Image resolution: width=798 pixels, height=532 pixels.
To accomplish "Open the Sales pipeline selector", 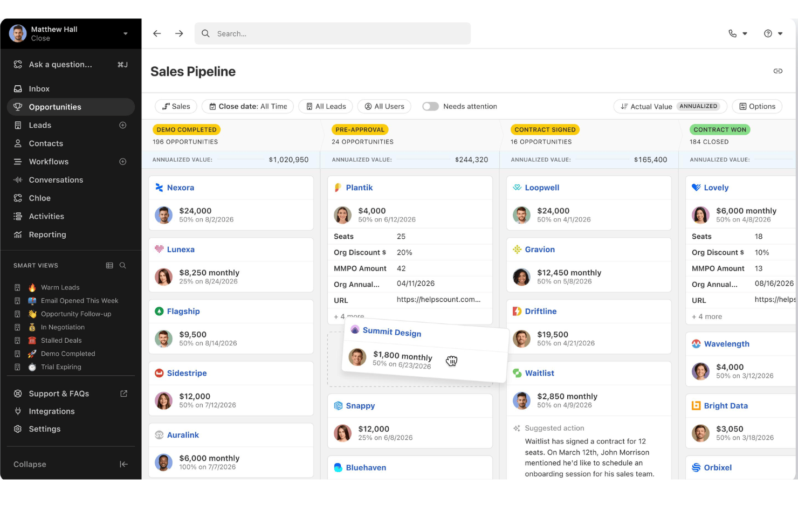I will pyautogui.click(x=176, y=106).
